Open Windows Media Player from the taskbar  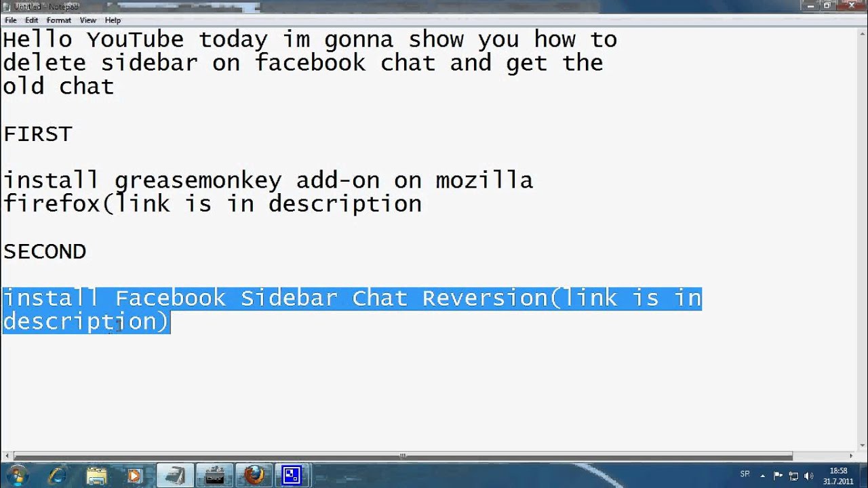pos(135,475)
